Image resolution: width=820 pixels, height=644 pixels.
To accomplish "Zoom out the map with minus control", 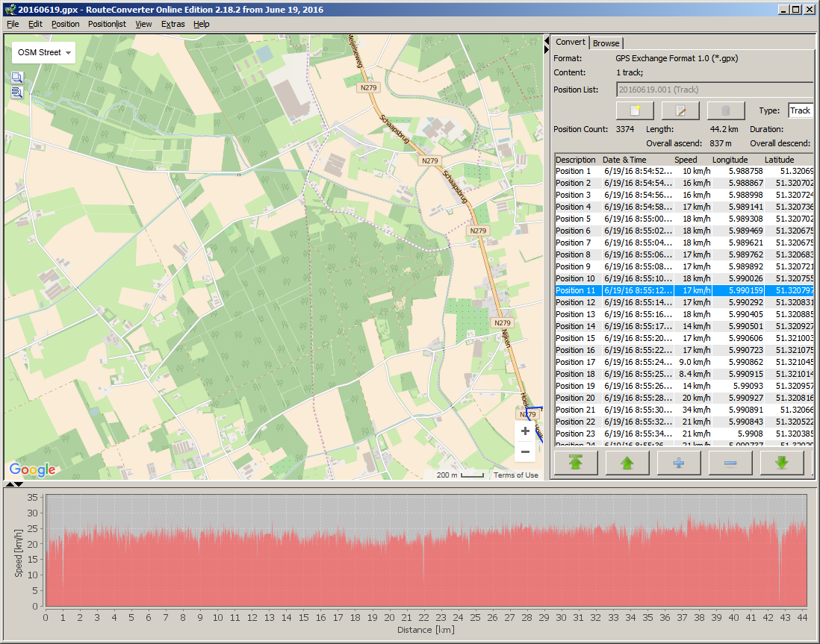I will coord(525,451).
